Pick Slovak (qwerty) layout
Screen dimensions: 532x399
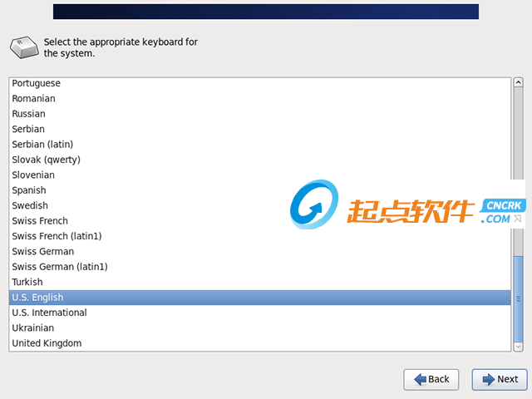point(260,160)
